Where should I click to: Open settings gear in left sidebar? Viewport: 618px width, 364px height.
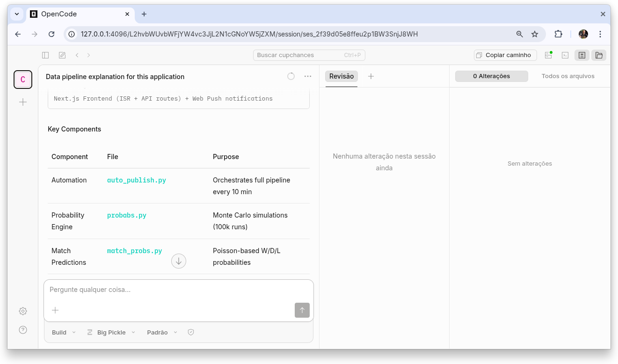[x=23, y=311]
